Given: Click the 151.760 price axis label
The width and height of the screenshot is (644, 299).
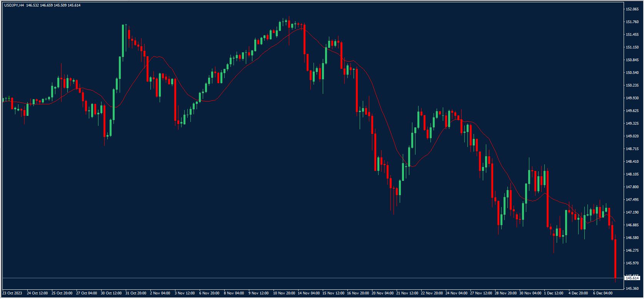Looking at the screenshot, I should [x=632, y=22].
